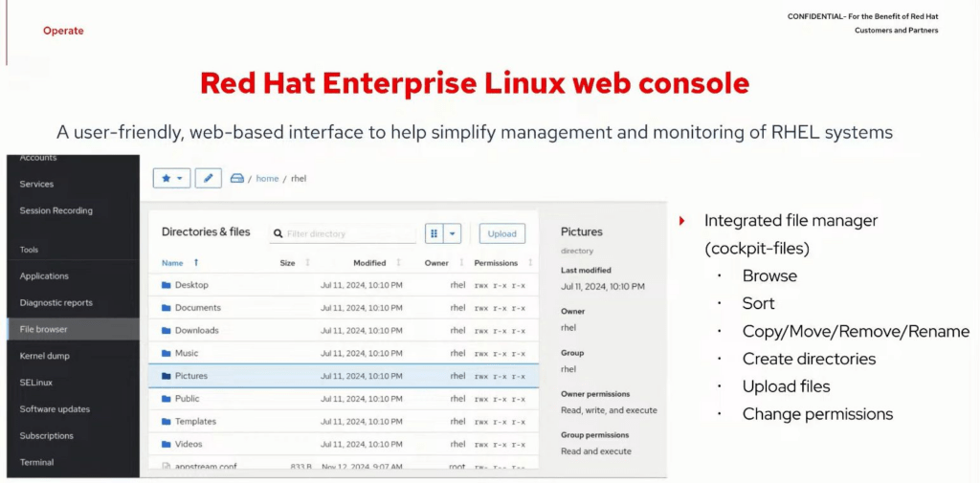The height and width of the screenshot is (483, 980).
Task: Select the Documents folder name
Action: pos(197,307)
